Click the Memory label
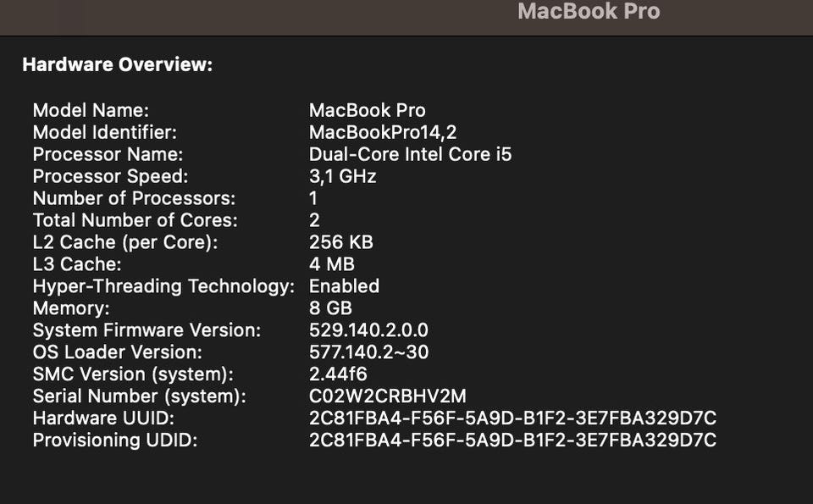This screenshot has width=813, height=504. tap(71, 308)
